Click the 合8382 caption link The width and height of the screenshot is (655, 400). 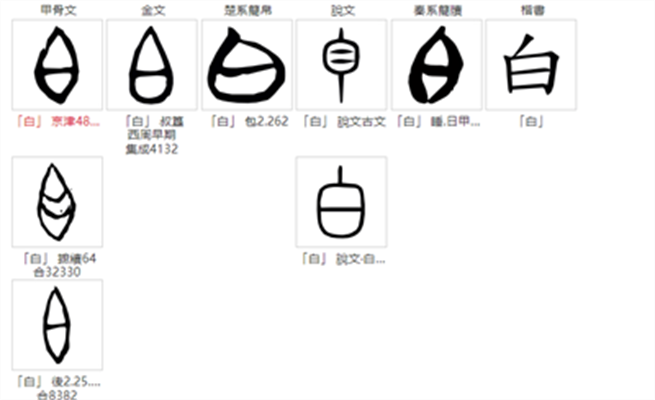pyautogui.click(x=58, y=388)
